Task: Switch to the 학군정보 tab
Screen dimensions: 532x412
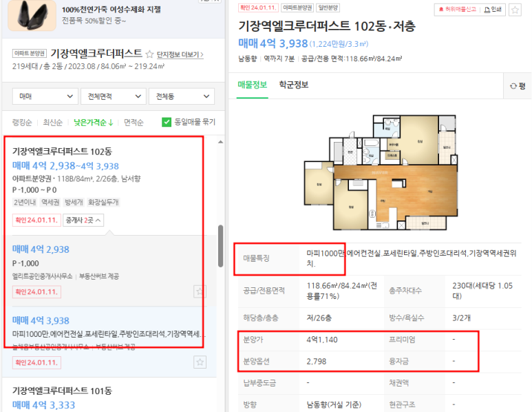Action: coord(293,85)
